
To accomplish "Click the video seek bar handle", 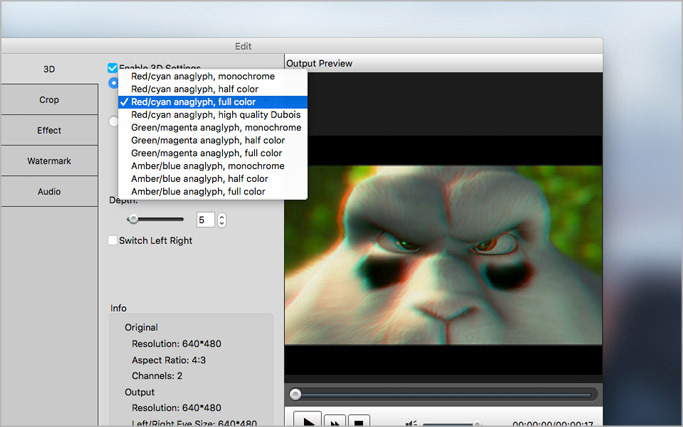I will click(x=295, y=395).
